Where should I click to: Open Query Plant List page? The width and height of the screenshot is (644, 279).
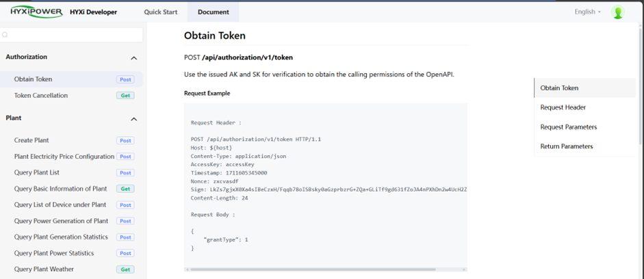(37, 173)
